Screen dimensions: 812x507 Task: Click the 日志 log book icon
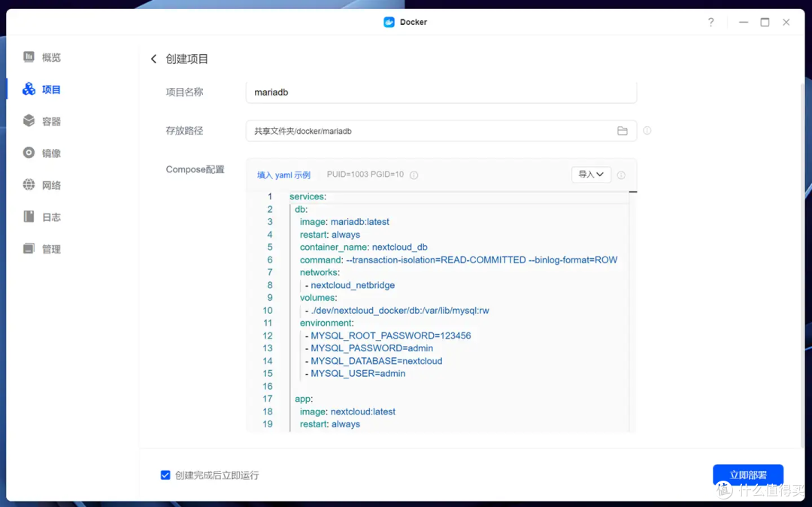coord(29,217)
